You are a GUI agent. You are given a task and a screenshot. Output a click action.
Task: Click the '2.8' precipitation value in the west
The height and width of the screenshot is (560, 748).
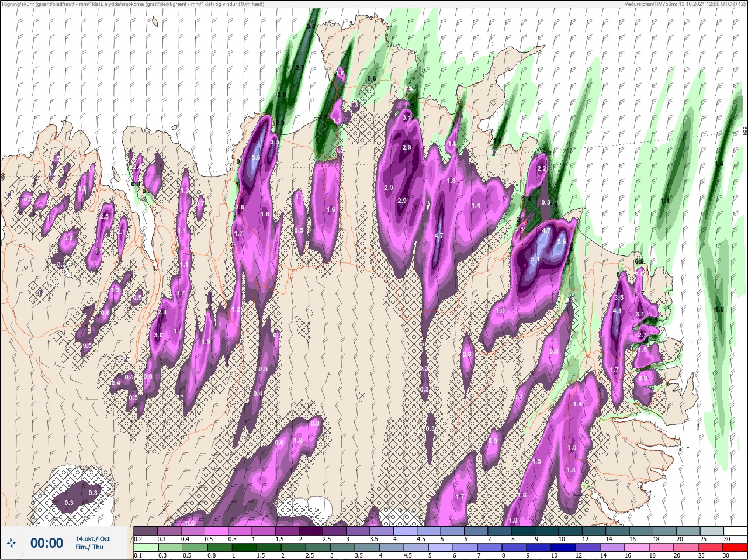pyautogui.click(x=162, y=313)
